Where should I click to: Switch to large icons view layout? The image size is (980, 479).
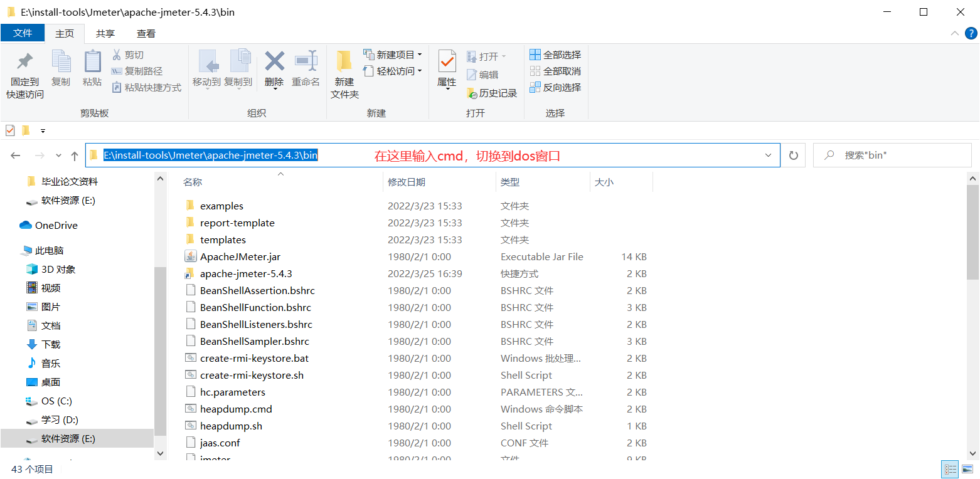pyautogui.click(x=967, y=469)
